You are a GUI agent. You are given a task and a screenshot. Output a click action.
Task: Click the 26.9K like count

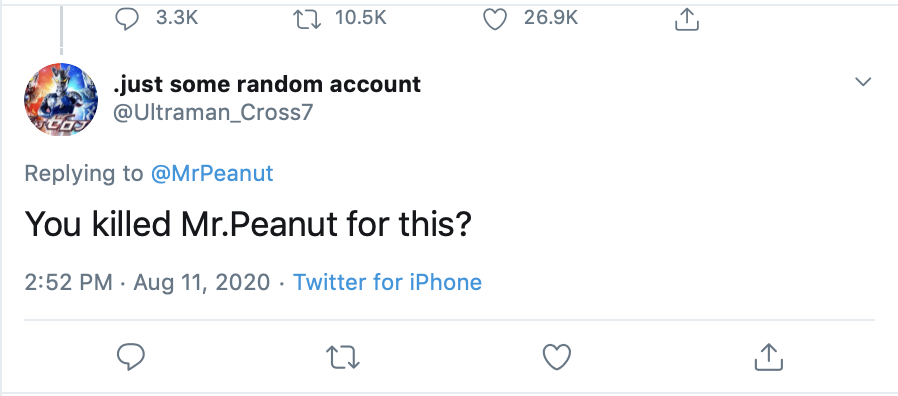(550, 18)
